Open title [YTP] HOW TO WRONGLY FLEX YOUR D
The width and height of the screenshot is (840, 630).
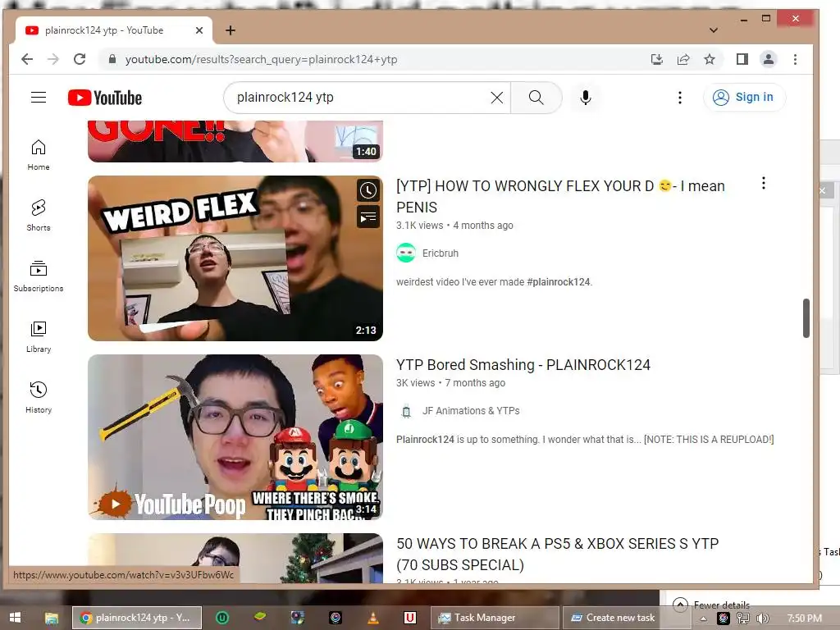point(560,197)
